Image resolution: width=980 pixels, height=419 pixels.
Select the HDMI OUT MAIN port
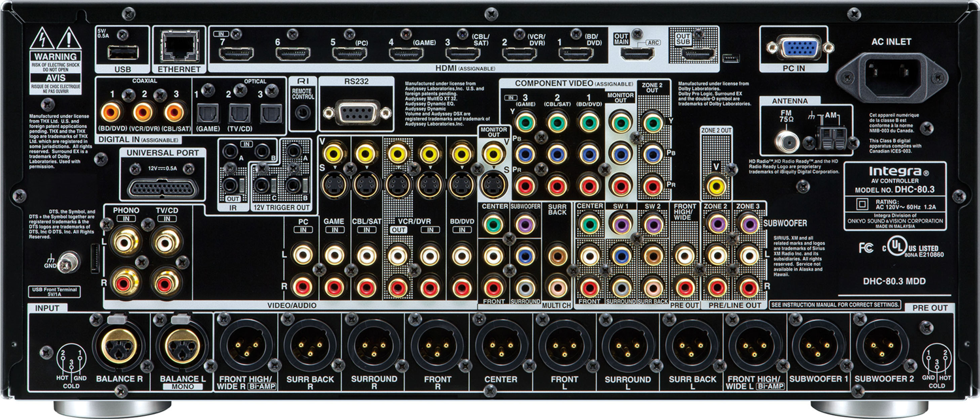(636, 55)
